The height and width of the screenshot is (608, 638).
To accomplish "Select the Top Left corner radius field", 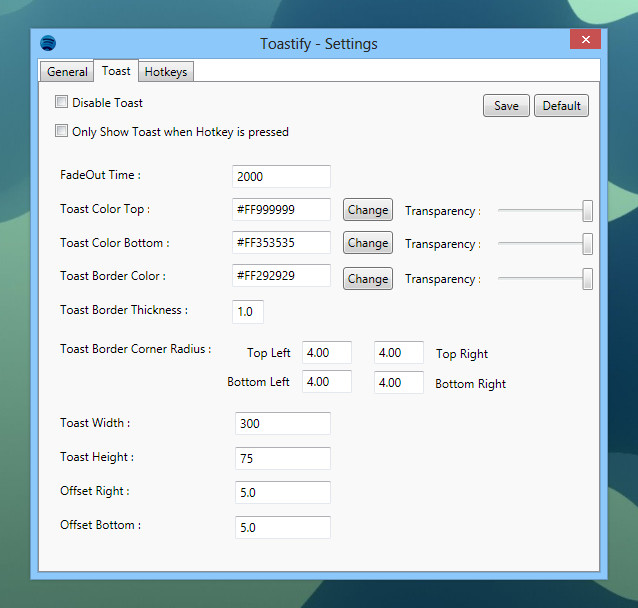I will 327,352.
